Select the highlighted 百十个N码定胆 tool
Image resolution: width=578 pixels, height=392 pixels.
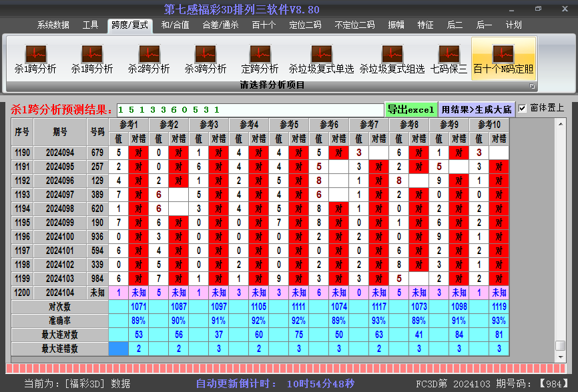pos(503,59)
